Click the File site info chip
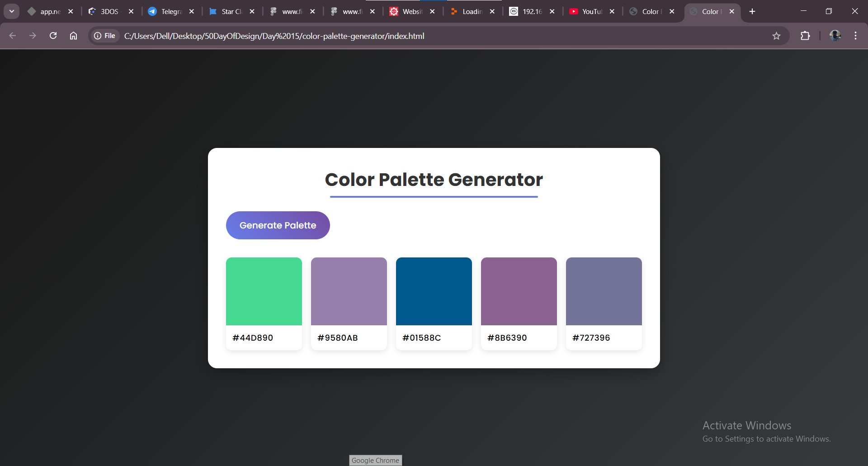The image size is (868, 466). 104,36
